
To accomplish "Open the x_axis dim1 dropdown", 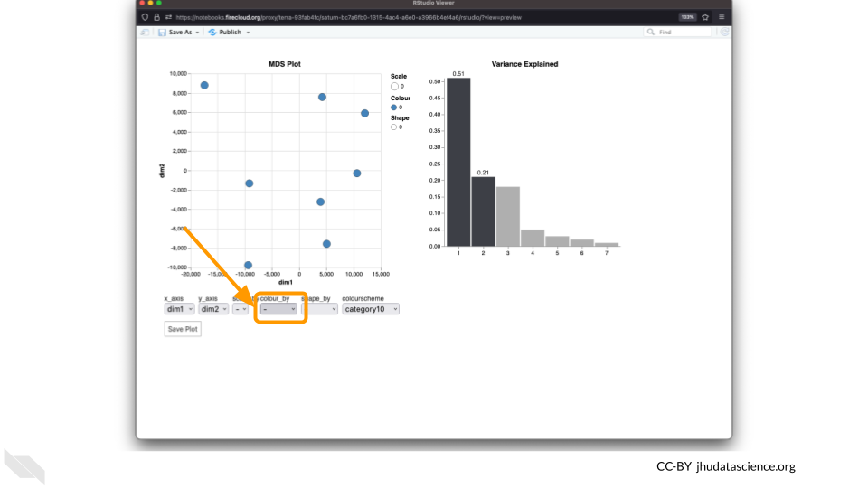I will [179, 309].
